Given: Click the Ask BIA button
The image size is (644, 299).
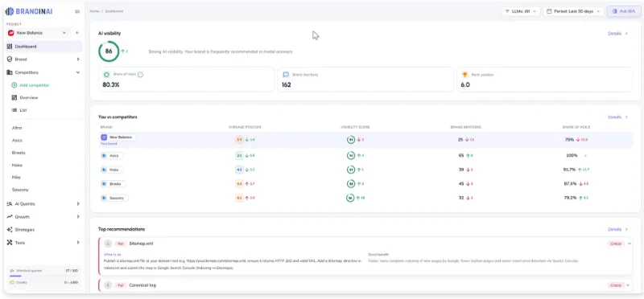Looking at the screenshot, I should click(623, 11).
